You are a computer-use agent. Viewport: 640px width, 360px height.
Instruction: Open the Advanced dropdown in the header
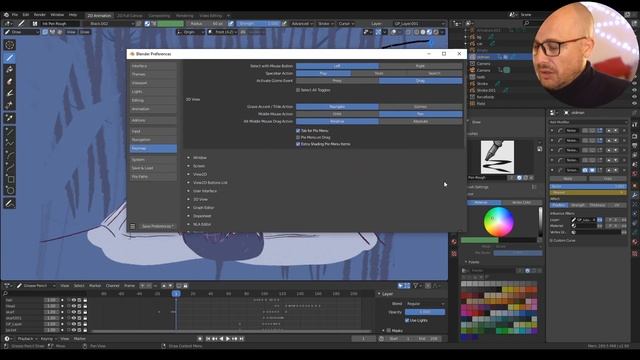302,24
